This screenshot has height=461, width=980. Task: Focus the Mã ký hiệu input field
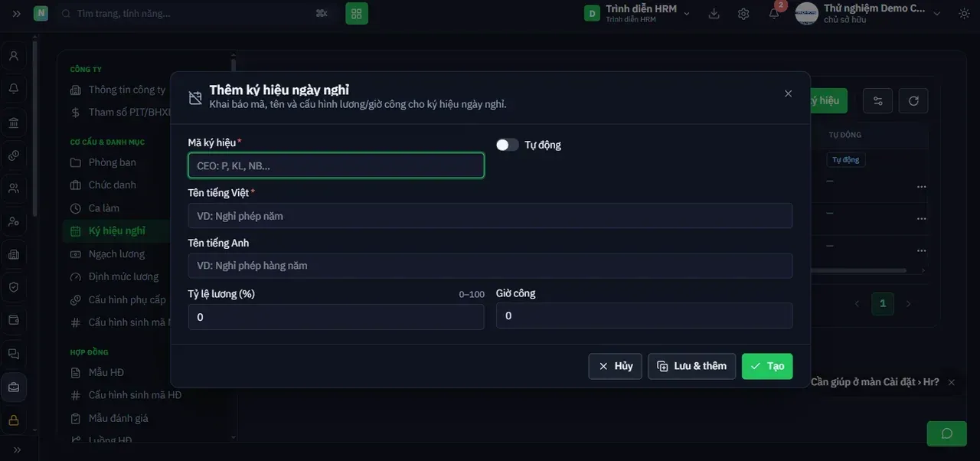(x=336, y=165)
